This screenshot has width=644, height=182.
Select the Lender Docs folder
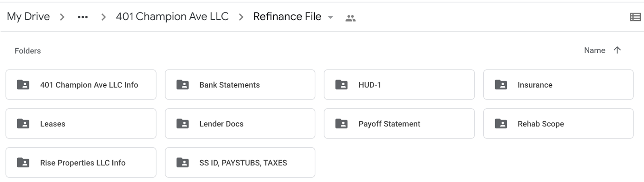click(221, 124)
